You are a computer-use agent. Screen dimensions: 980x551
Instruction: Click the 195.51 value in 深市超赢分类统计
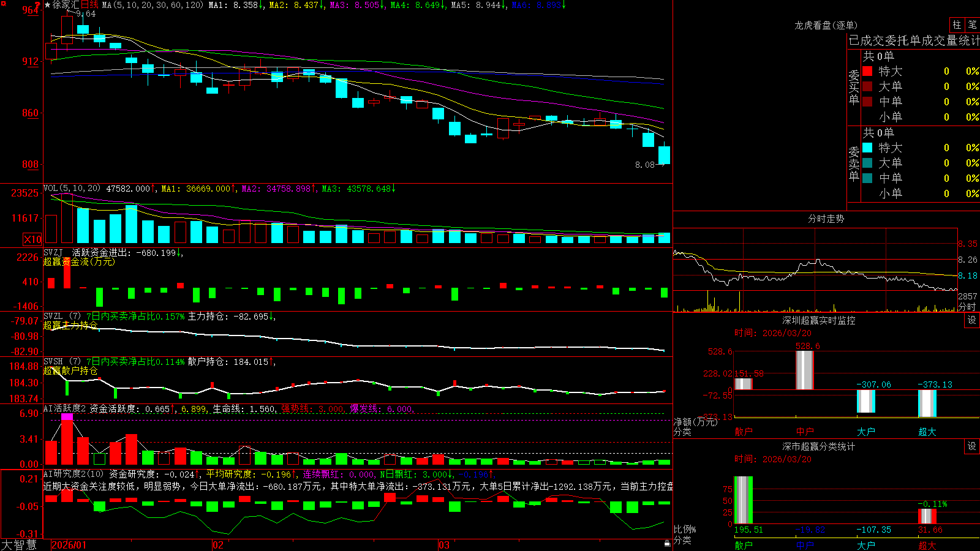(x=748, y=530)
